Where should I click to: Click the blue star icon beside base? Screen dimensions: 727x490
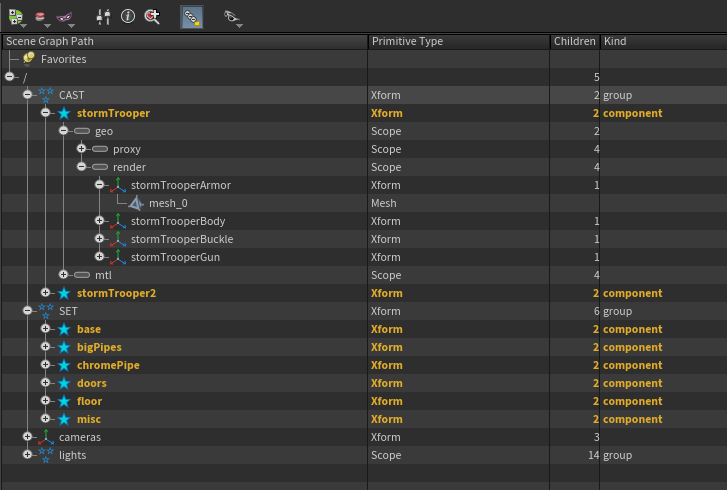pos(64,329)
